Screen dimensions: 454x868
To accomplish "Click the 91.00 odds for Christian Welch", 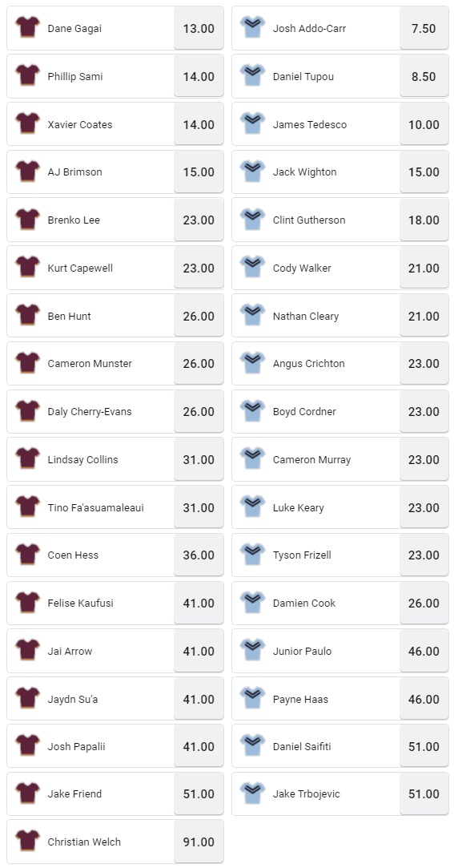I will [199, 842].
